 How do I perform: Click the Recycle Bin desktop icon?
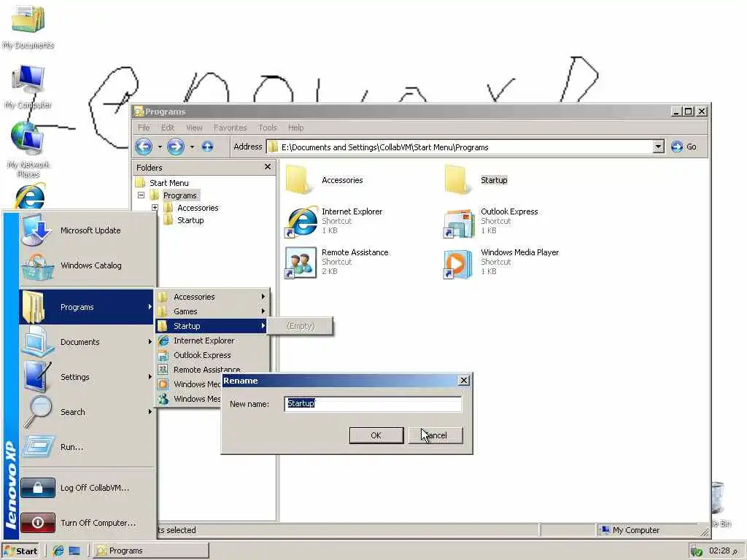720,505
